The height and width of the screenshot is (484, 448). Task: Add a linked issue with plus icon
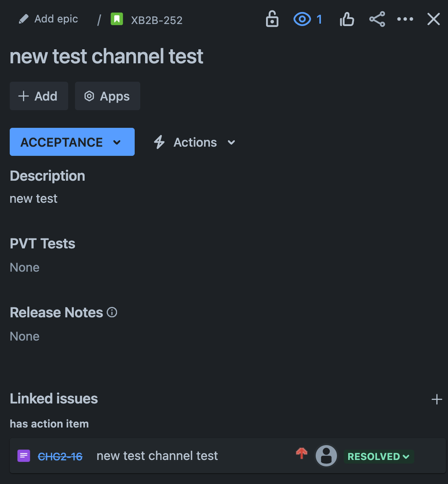pyautogui.click(x=436, y=399)
